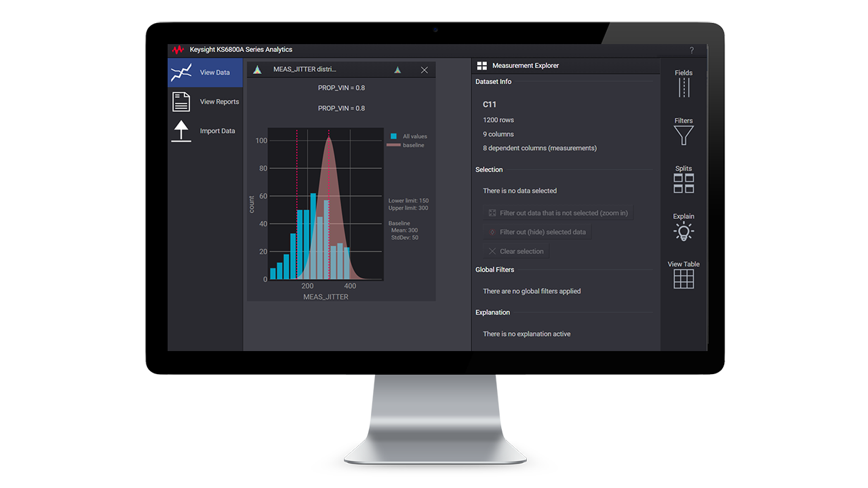Click the Keysight logo in the title bar
The image size is (868, 488).
point(178,49)
